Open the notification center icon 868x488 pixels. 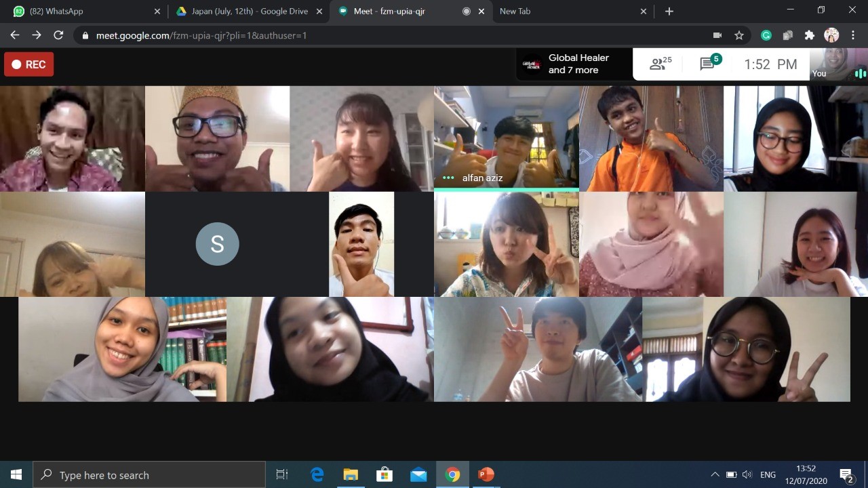(x=846, y=474)
